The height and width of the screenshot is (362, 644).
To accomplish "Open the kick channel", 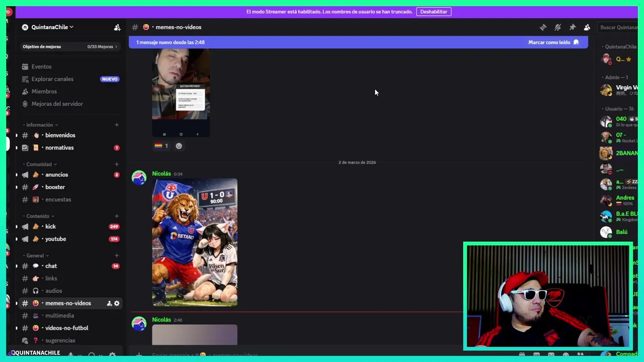I will tap(70, 227).
